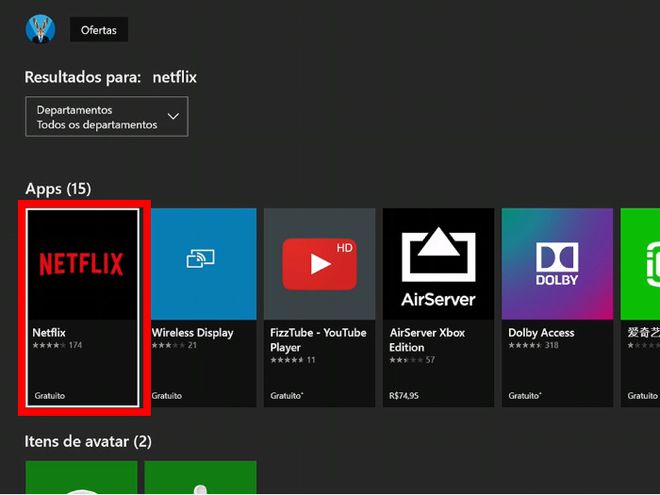Click the Departamentos dropdown chevron arrow
The height and width of the screenshot is (495, 660).
173,116
